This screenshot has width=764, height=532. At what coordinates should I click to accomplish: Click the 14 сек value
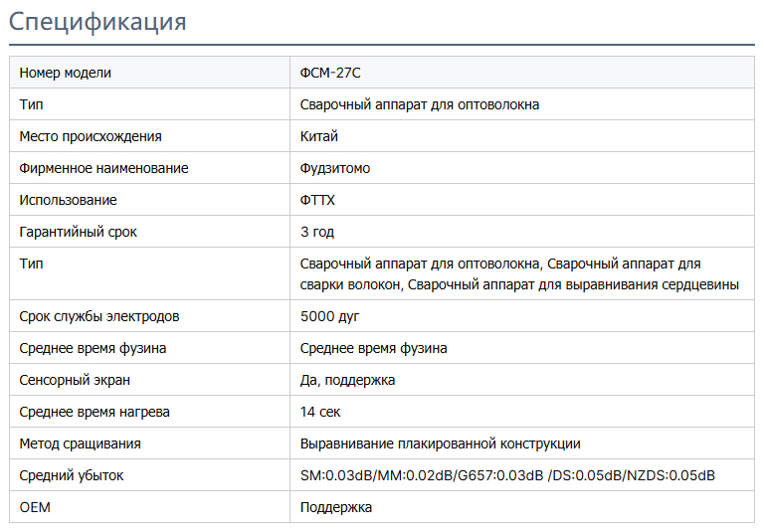[320, 412]
